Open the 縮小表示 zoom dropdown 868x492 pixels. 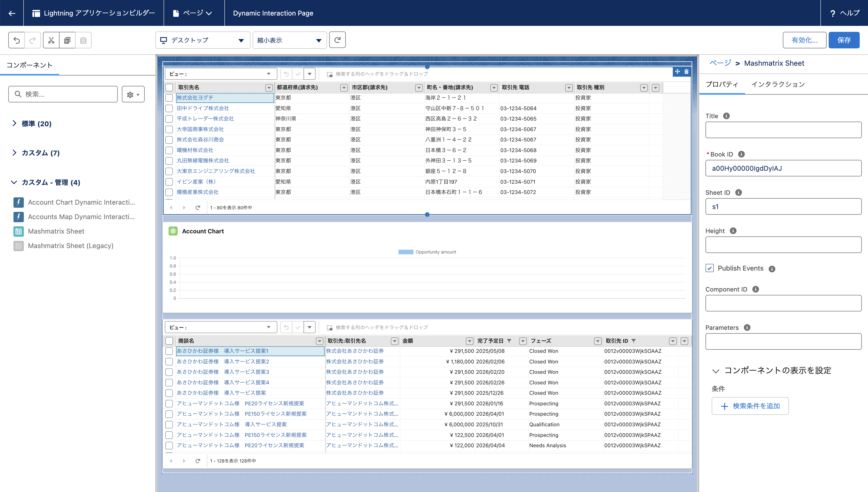click(x=289, y=40)
